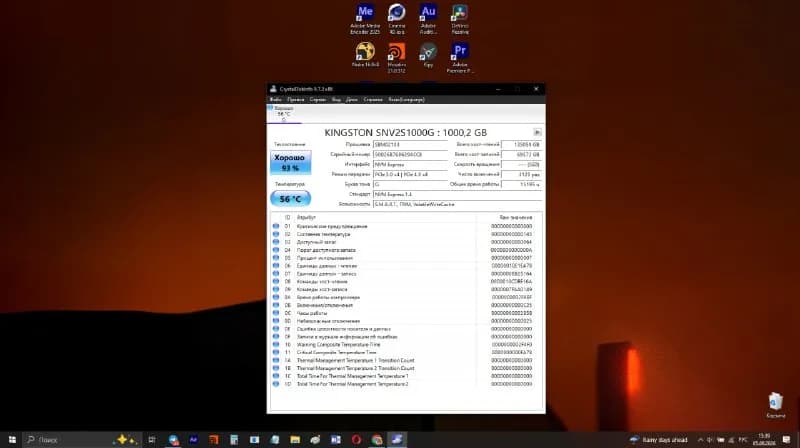Open Houdini desktop shortcut
Viewport: 800px width, 448px height.
point(396,58)
